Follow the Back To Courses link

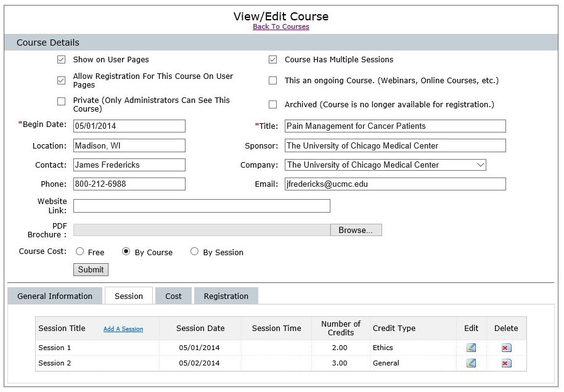pyautogui.click(x=281, y=27)
